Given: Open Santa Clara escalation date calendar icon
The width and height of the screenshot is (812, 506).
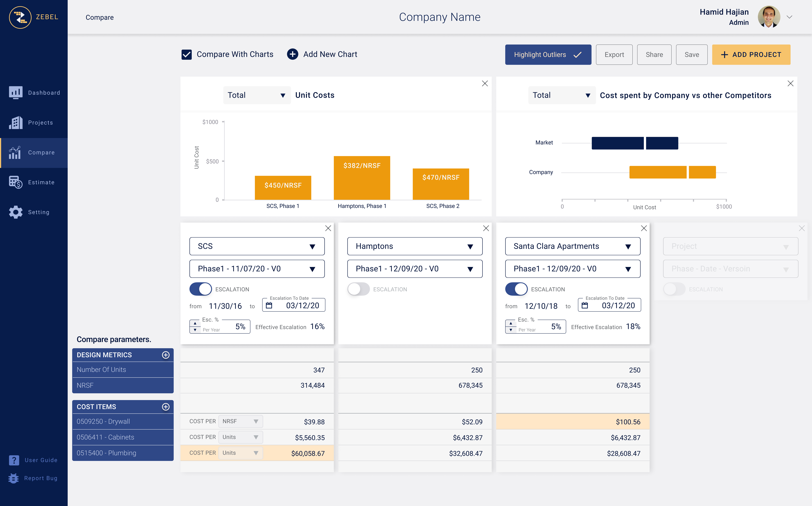Looking at the screenshot, I should point(585,305).
